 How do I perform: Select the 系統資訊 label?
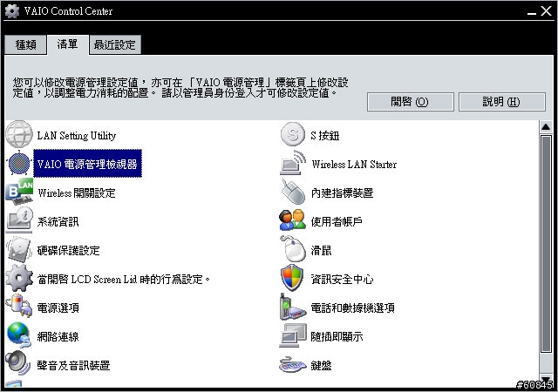point(58,221)
